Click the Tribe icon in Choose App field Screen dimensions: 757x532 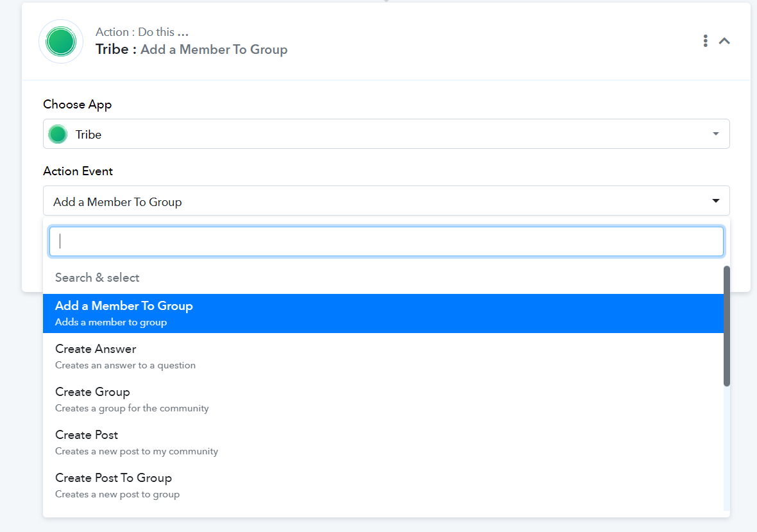[x=58, y=134]
